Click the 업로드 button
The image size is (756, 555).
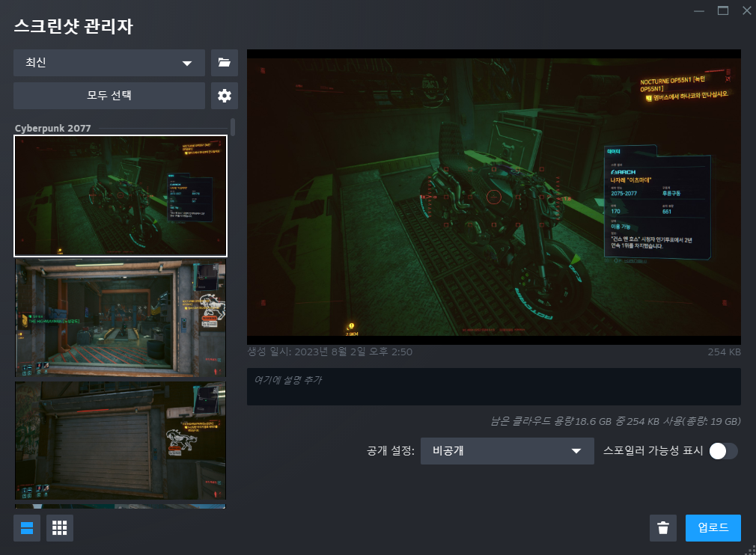pos(713,528)
